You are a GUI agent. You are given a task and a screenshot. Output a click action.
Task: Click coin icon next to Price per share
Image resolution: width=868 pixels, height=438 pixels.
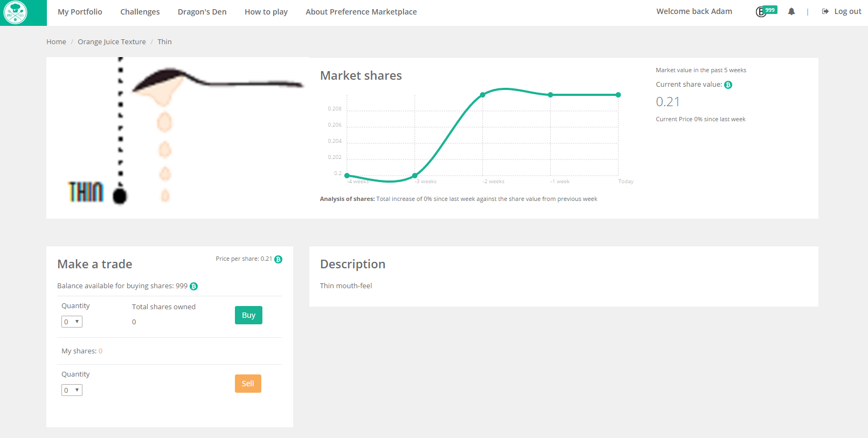[x=278, y=260]
